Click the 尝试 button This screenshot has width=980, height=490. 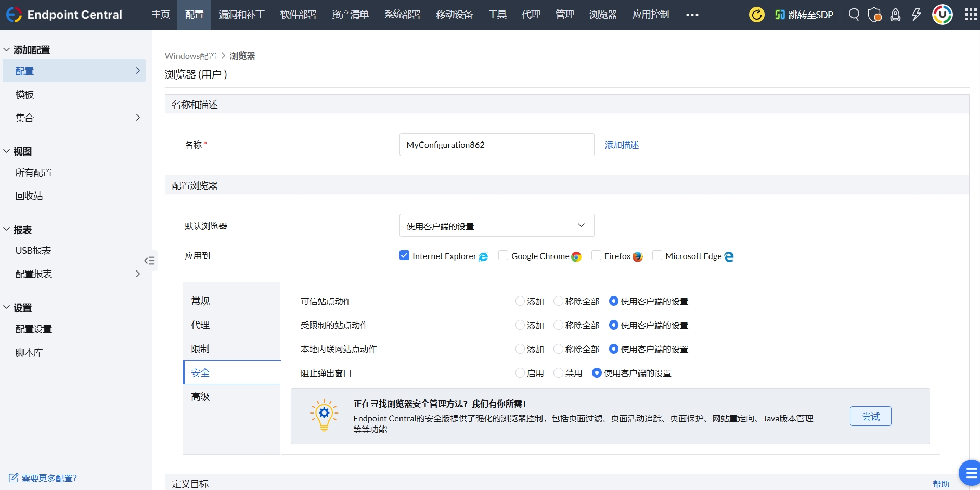click(x=870, y=416)
